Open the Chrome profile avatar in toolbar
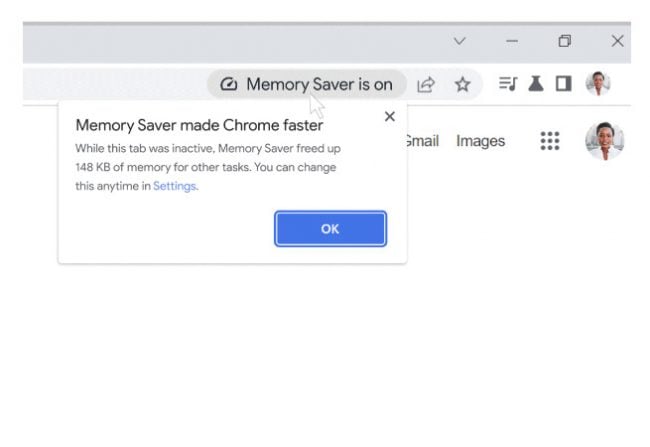Screen dimensions: 650x447 coord(598,83)
